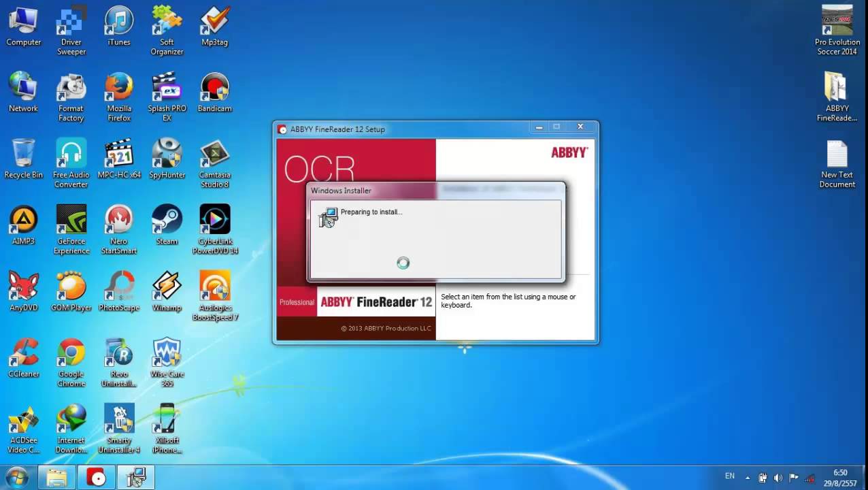Open File Explorer from taskbar
Screen dimensions: 868x490
(56, 478)
